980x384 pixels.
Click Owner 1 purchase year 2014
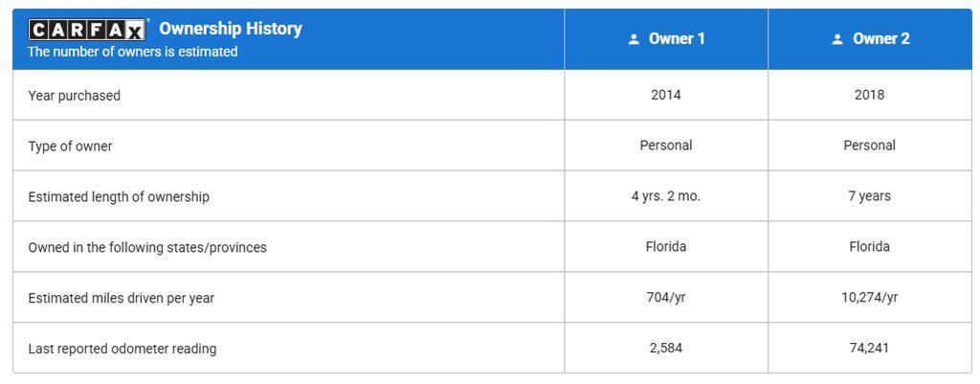coord(666,95)
